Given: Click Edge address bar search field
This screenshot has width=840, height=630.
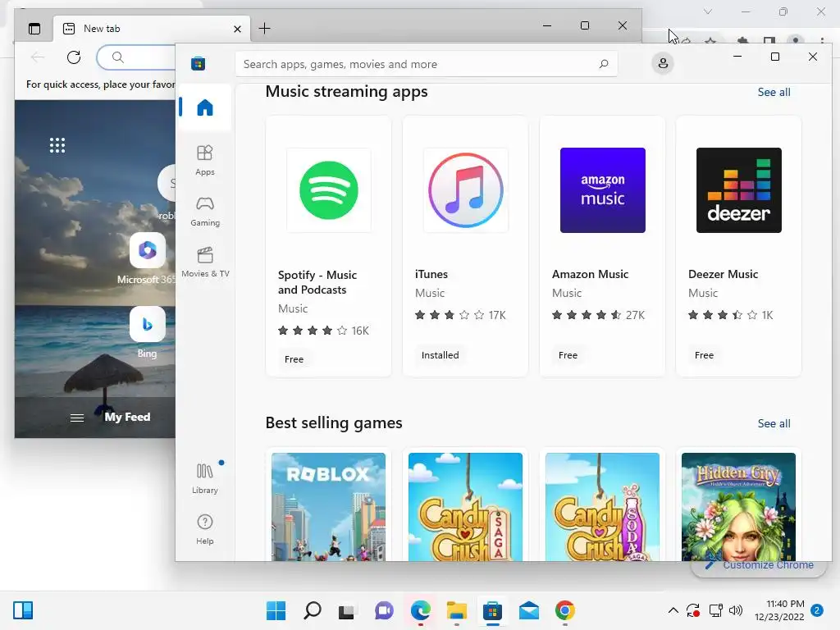Looking at the screenshot, I should [136, 57].
